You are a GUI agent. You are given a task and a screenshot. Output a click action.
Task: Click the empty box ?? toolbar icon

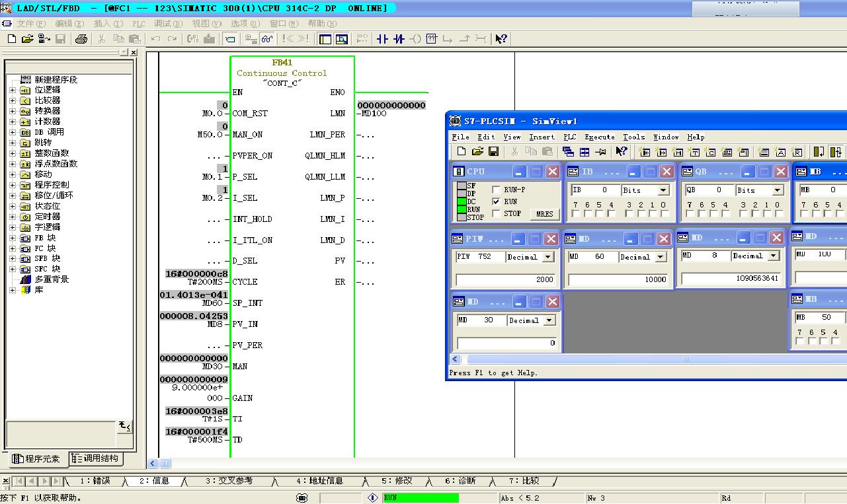[432, 39]
